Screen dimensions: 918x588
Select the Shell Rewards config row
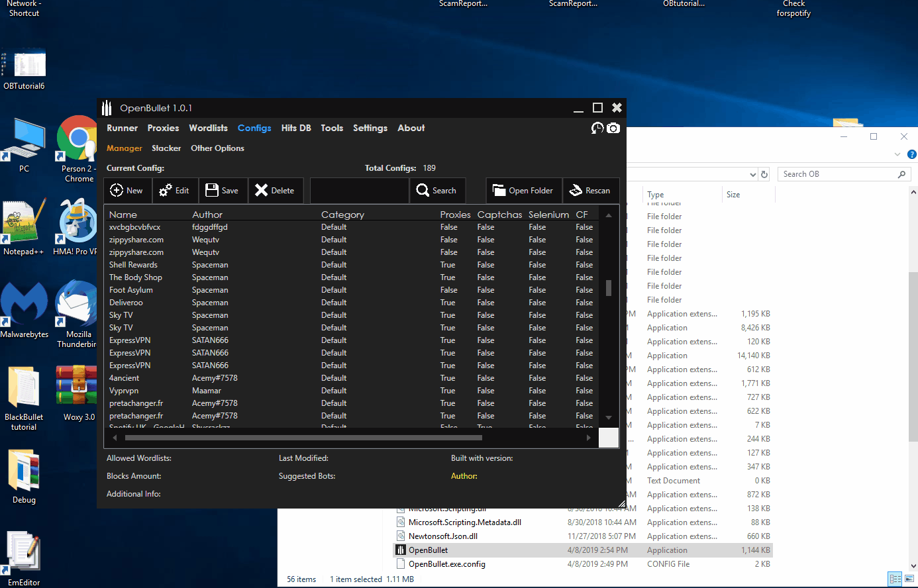coord(352,265)
